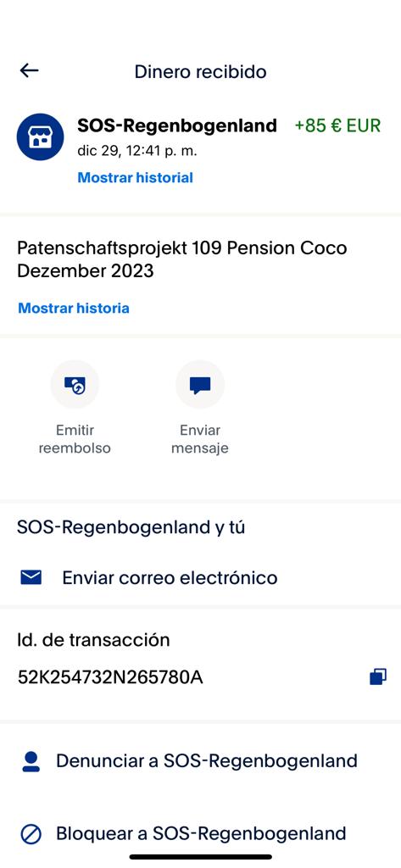Expand the note via Mostrar historia
Screen dimensions: 401x868
coord(74,309)
